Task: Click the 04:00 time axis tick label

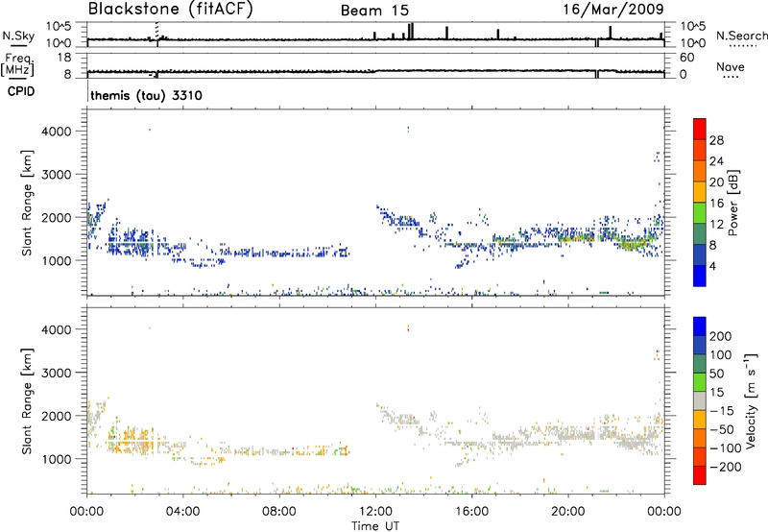Action: click(x=182, y=512)
